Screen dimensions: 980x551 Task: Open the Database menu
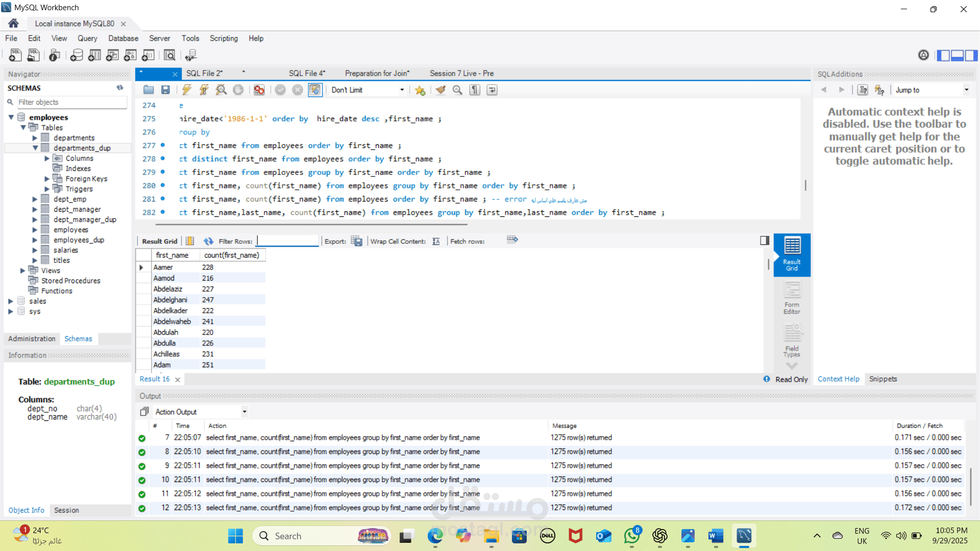(x=123, y=38)
